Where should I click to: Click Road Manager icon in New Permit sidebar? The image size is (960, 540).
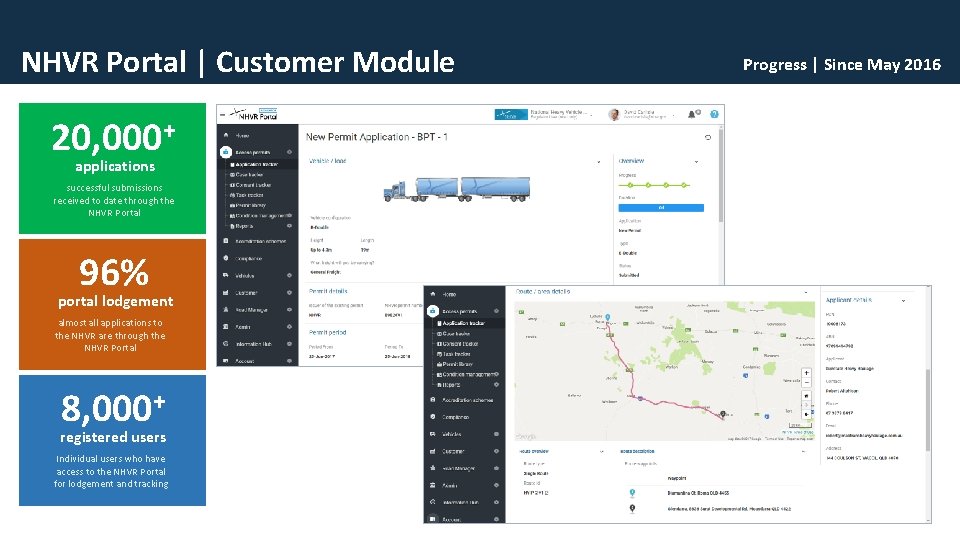coord(226,310)
